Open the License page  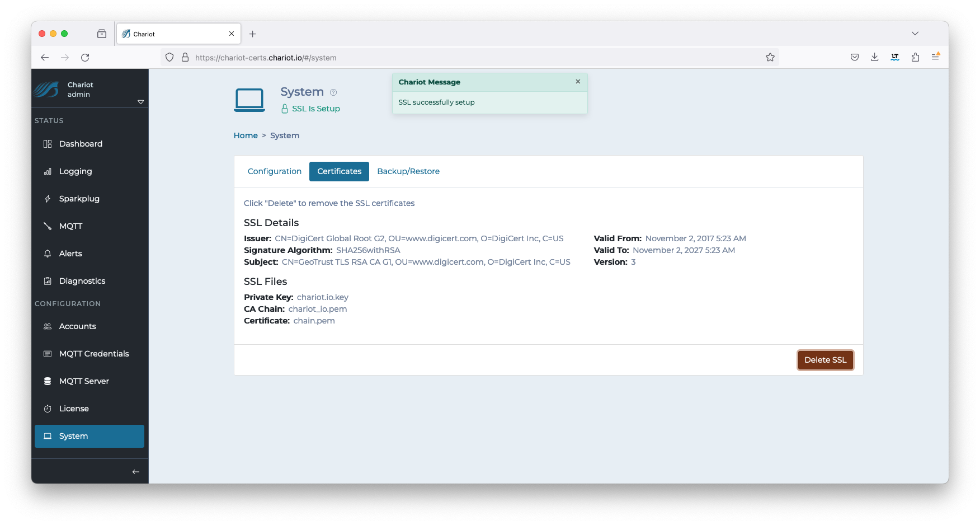(x=89, y=409)
